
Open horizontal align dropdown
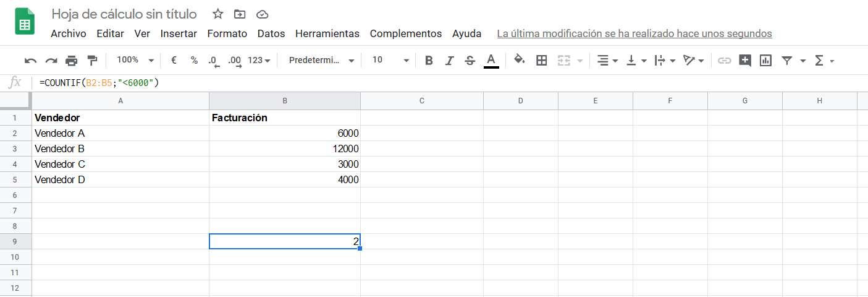click(607, 61)
